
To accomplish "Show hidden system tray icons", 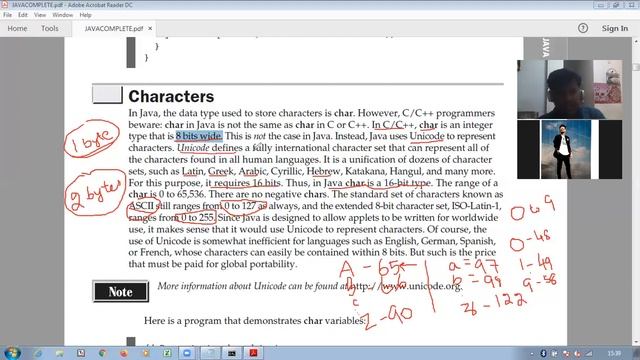I will (x=532, y=354).
